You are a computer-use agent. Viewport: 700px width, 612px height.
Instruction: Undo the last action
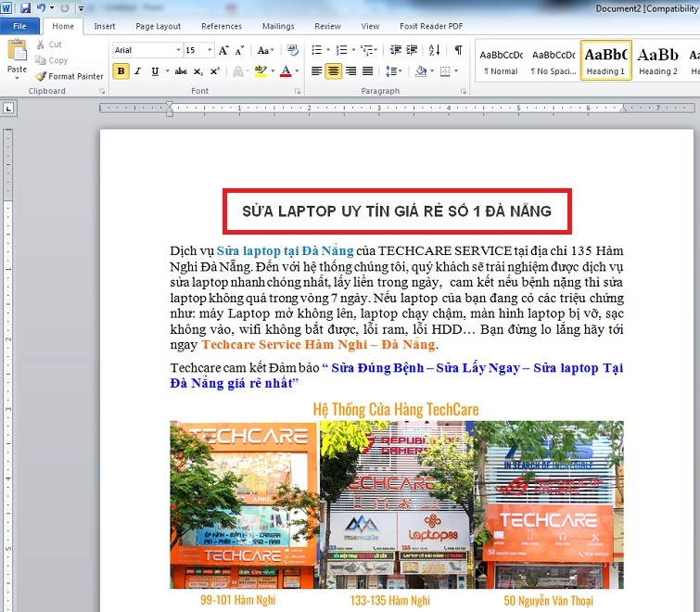41,7
